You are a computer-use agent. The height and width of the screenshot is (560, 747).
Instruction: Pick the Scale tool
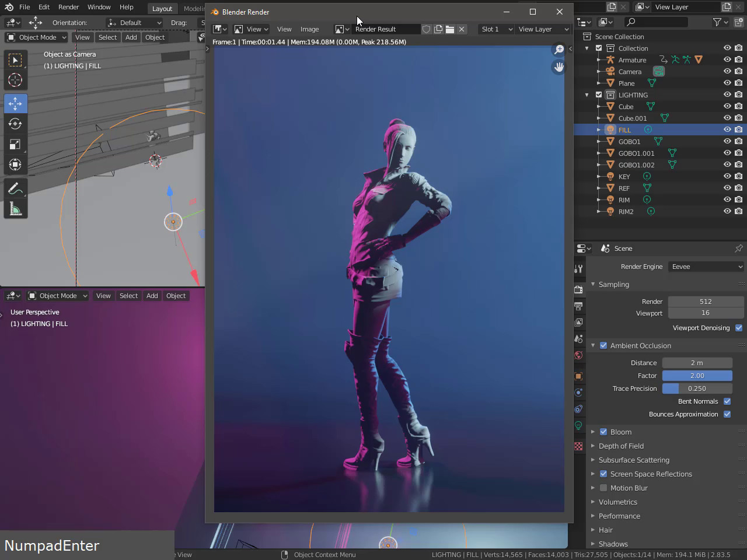pos(15,144)
